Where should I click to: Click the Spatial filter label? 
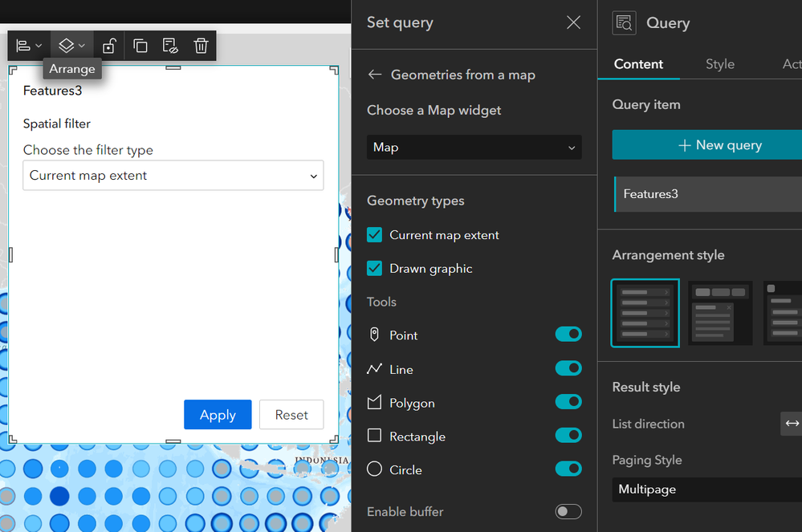57,124
